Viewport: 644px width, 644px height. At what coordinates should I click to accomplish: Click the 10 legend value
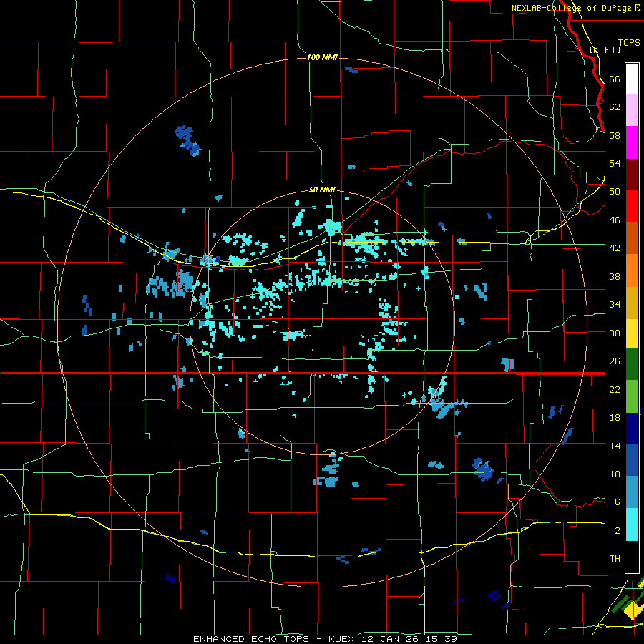pos(615,474)
